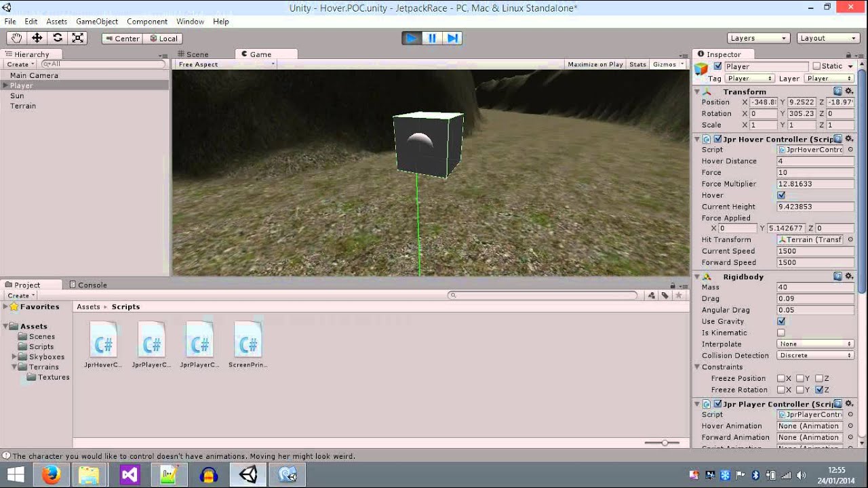Open the Assets menu
868x488 pixels.
coord(57,22)
